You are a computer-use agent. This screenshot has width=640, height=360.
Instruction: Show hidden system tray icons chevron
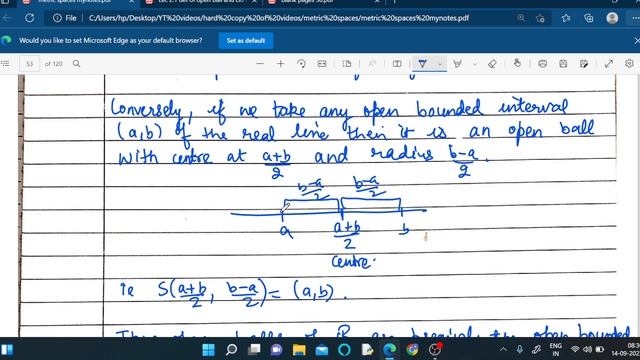coord(503,349)
